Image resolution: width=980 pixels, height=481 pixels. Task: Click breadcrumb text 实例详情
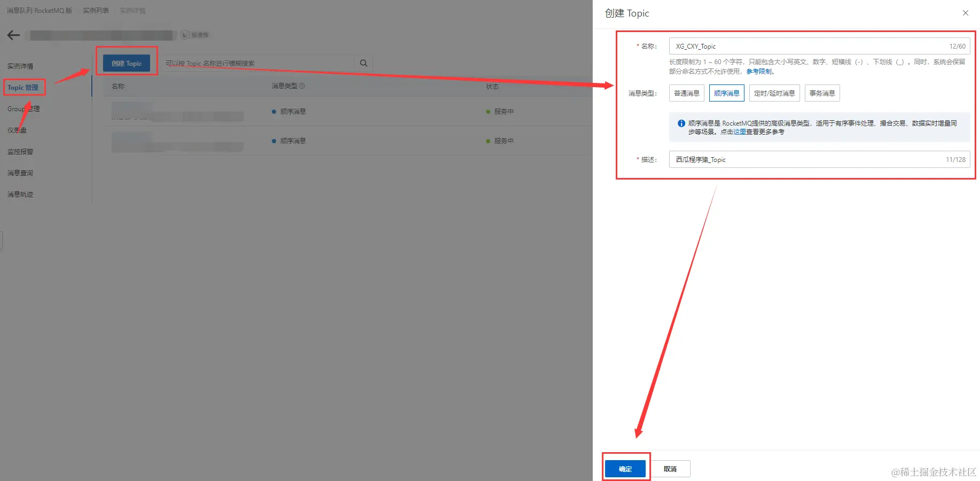133,11
